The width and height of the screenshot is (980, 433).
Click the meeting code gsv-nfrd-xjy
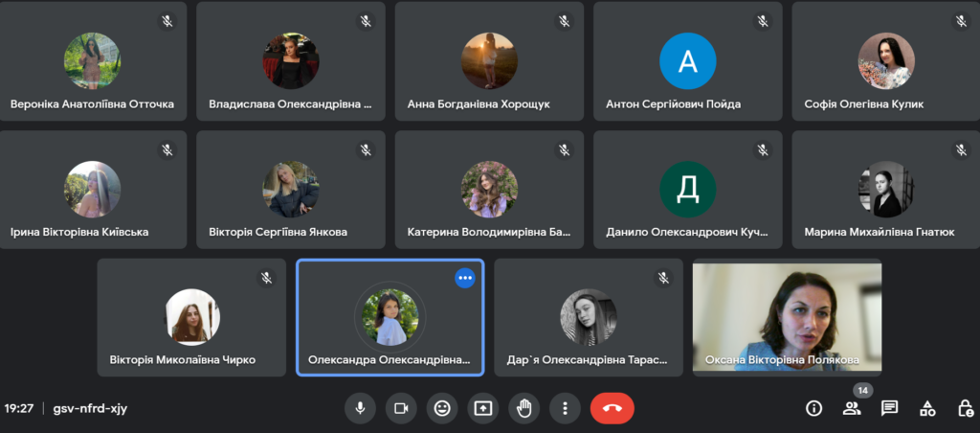[90, 408]
